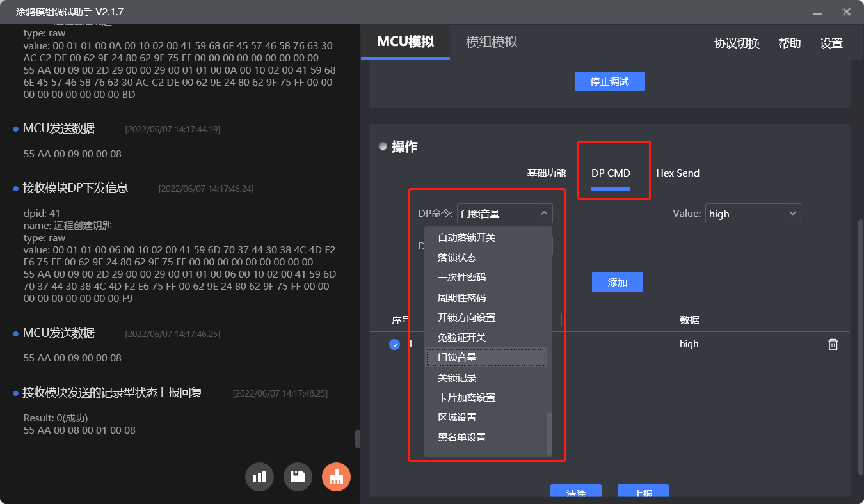Delete the high data row trash icon
The image size is (864, 504).
click(833, 344)
